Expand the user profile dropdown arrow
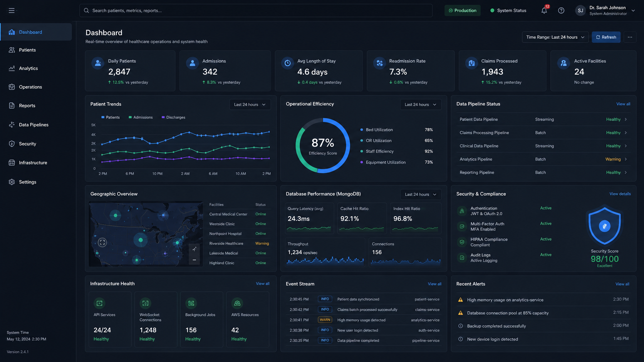This screenshot has width=644, height=362. tap(633, 11)
